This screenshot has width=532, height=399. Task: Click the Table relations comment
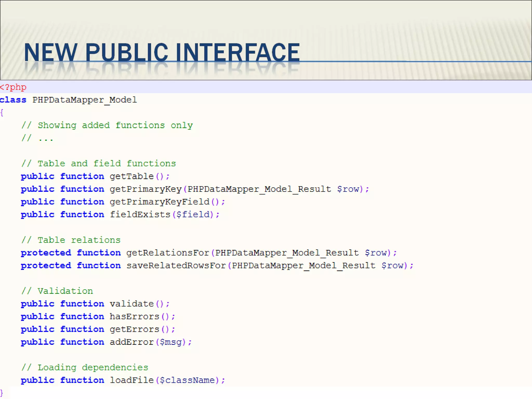point(71,240)
